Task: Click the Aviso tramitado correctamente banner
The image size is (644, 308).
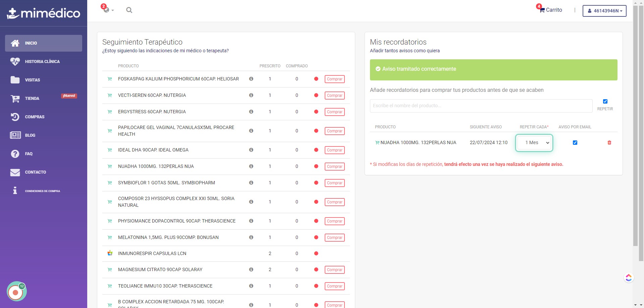Action: coord(493,70)
